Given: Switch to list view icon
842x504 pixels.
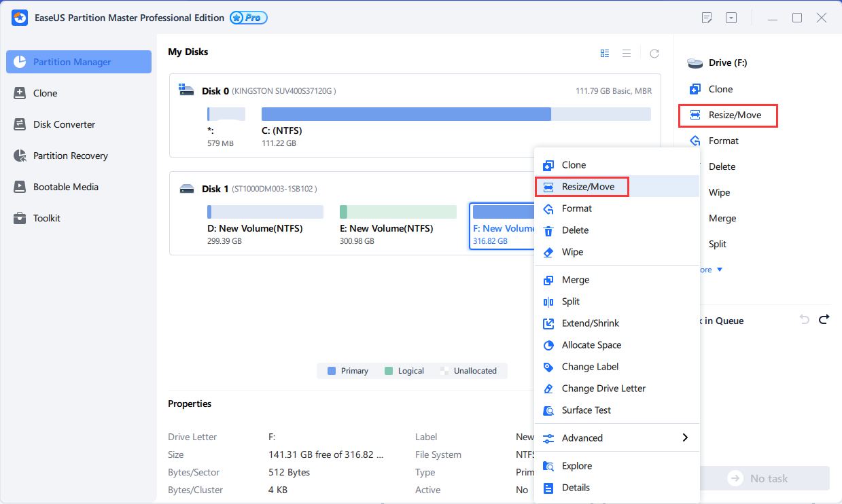Looking at the screenshot, I should click(x=627, y=53).
